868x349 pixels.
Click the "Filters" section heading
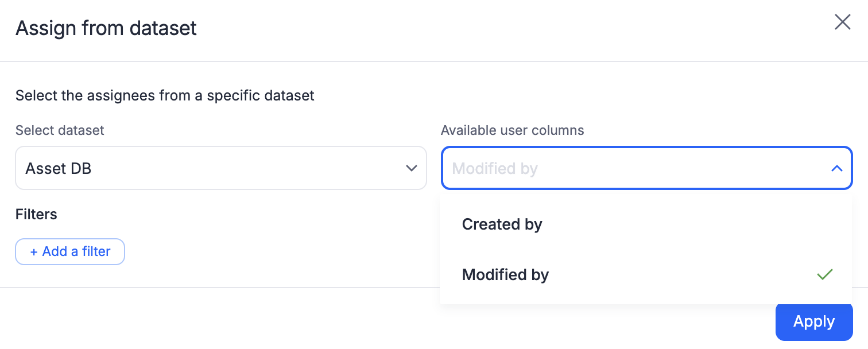[x=36, y=215]
